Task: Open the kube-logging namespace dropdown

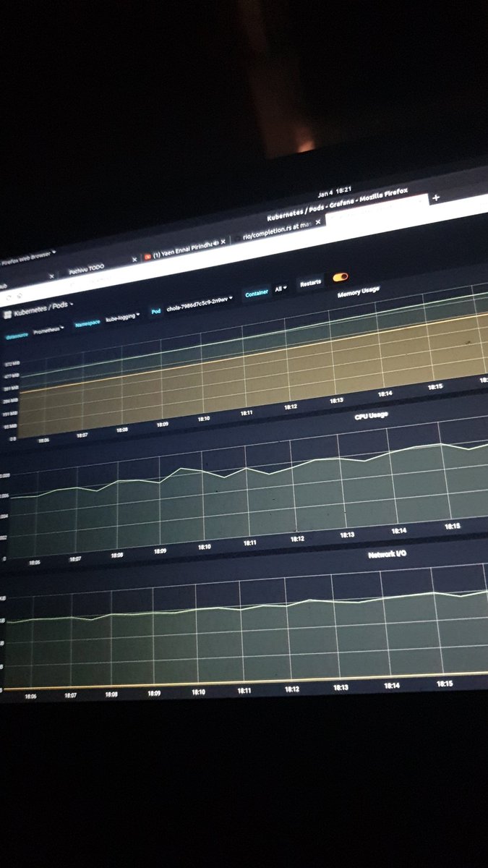Action: point(123,316)
